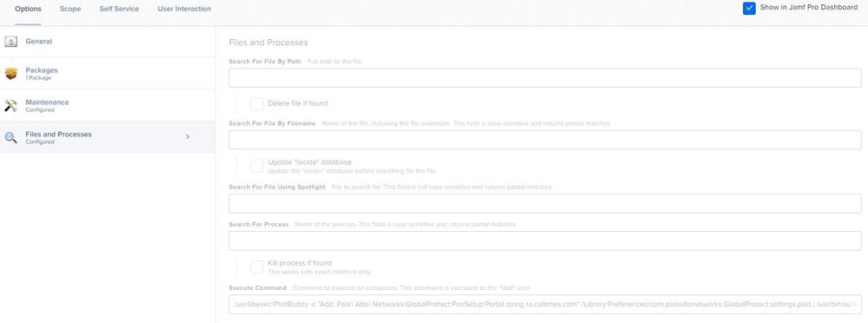Click the General payload icon

(11, 42)
